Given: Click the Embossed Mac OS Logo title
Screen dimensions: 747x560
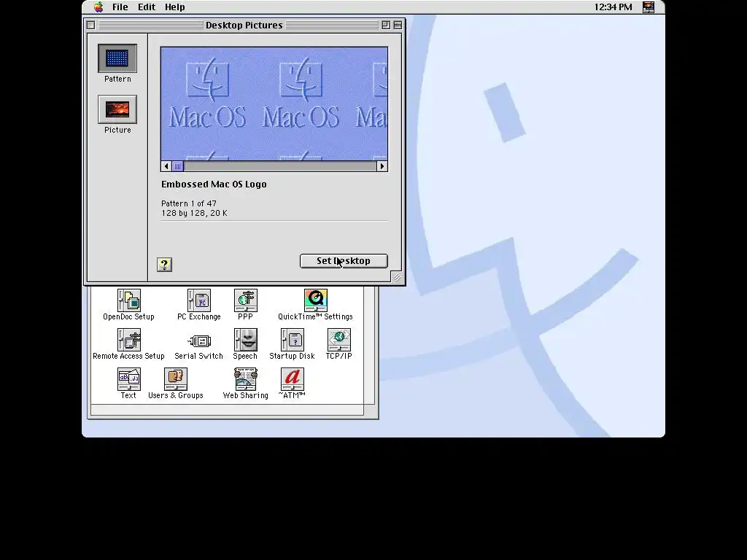Looking at the screenshot, I should point(214,184).
